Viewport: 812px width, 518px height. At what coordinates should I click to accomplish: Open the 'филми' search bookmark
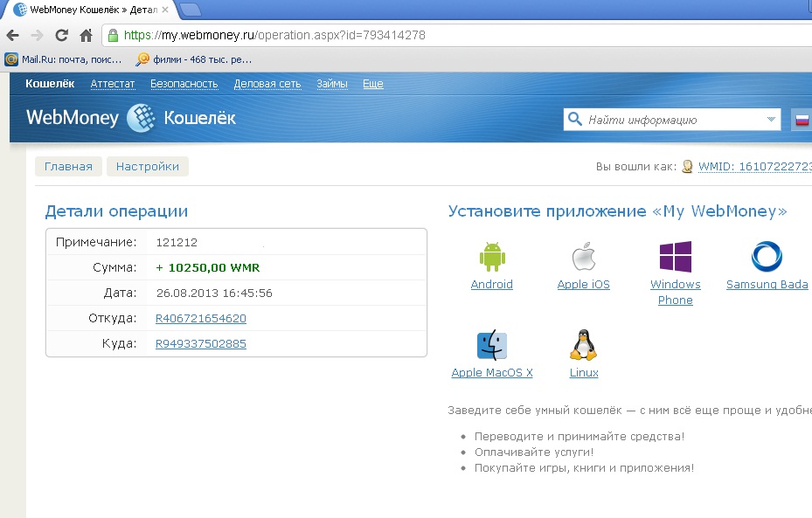[x=194, y=59]
